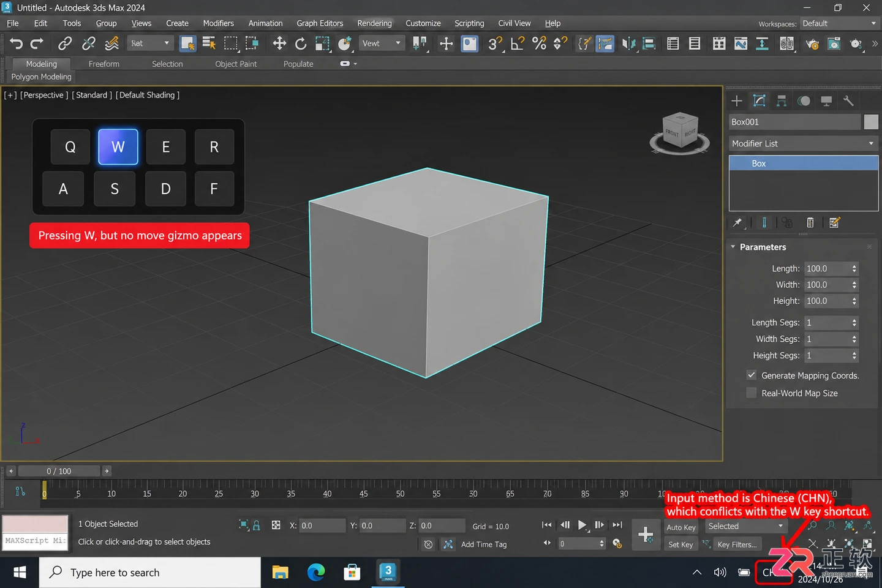
Task: Select the Unlink Selection tool
Action: point(88,43)
